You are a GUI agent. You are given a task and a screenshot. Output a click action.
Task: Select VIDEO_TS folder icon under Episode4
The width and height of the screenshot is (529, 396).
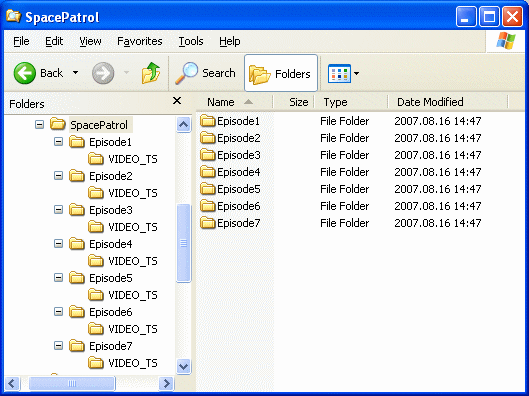coord(96,261)
